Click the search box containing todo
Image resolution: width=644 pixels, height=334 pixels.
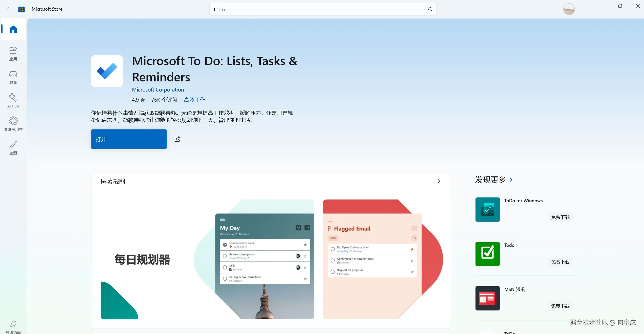[x=319, y=9]
